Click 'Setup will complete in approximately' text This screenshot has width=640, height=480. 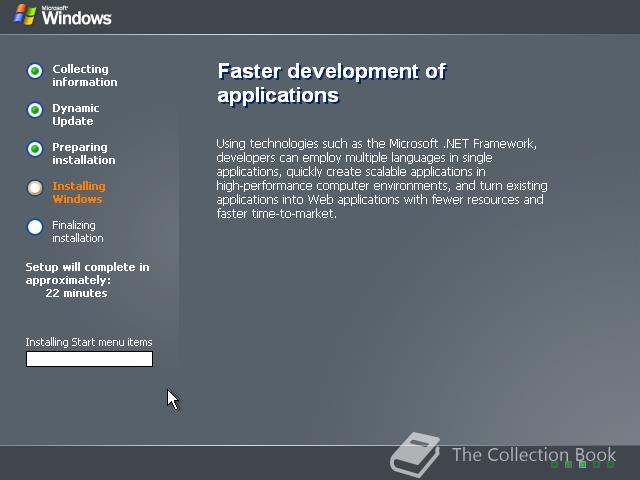coord(87,273)
